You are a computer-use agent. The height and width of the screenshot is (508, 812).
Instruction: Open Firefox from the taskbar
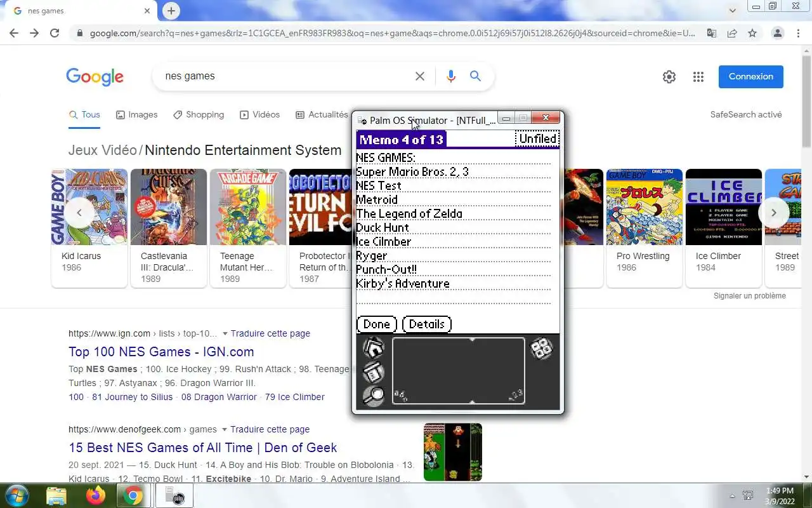(x=96, y=495)
